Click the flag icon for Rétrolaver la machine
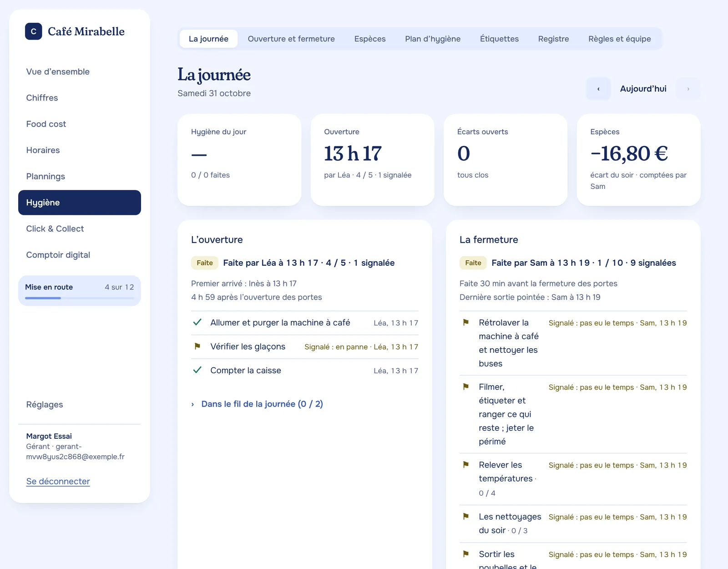 (x=466, y=322)
